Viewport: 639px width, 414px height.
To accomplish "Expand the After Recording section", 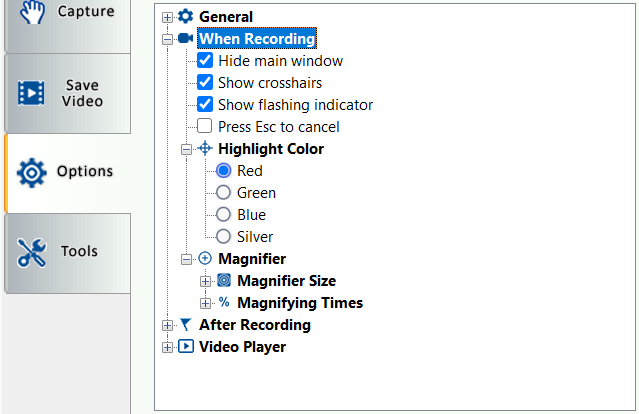I will 167,325.
